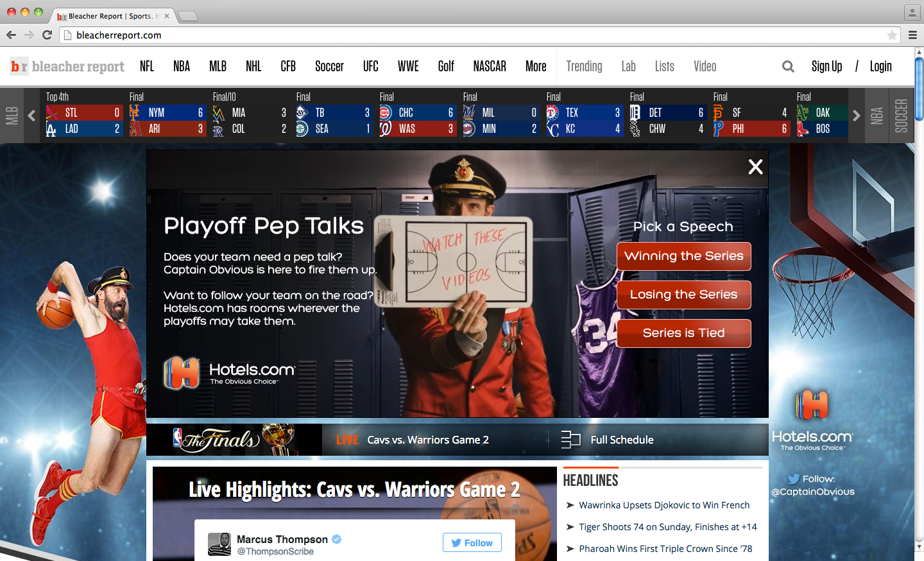
Task: Click the Login link
Action: (x=881, y=66)
